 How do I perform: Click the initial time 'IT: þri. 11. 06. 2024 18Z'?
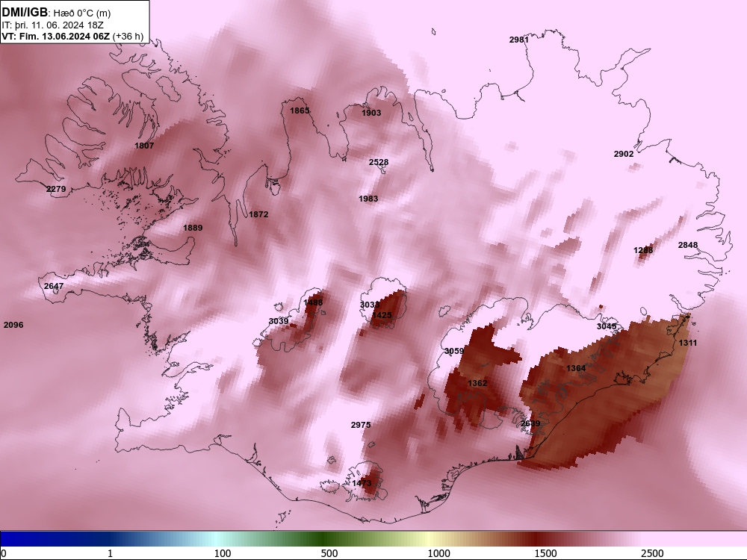coord(52,25)
